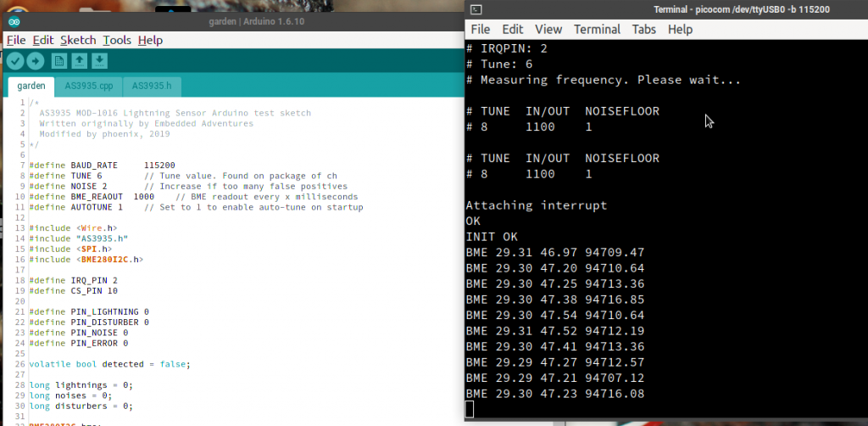The width and height of the screenshot is (868, 426).
Task: Click the 'Written originally by Embedded Adventures' comment
Action: tap(146, 124)
